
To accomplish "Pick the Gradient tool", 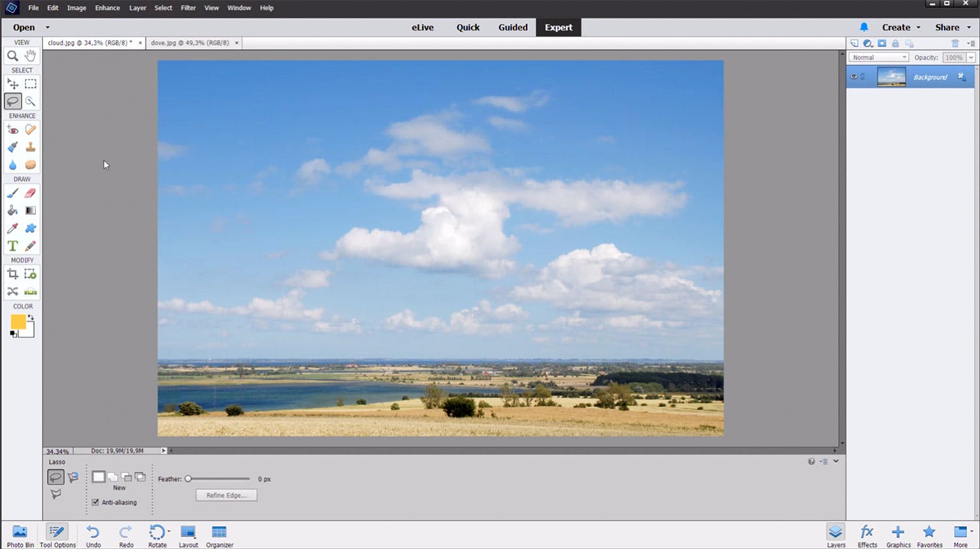I will (31, 210).
